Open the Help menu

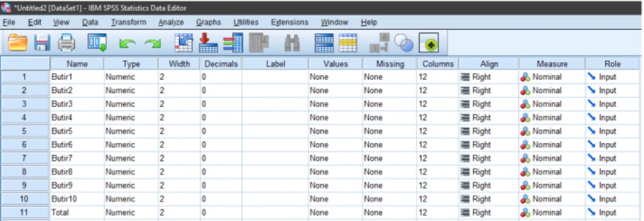[x=368, y=22]
